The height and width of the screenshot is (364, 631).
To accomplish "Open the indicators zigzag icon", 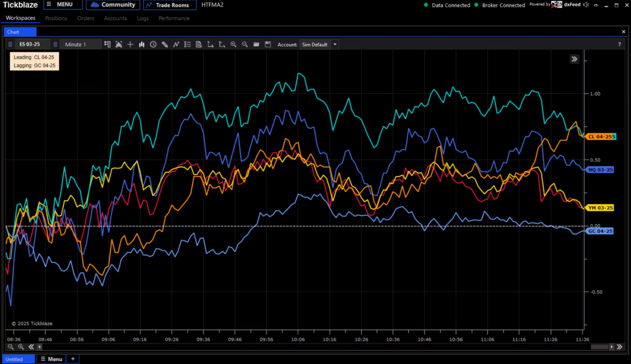I will click(x=176, y=44).
